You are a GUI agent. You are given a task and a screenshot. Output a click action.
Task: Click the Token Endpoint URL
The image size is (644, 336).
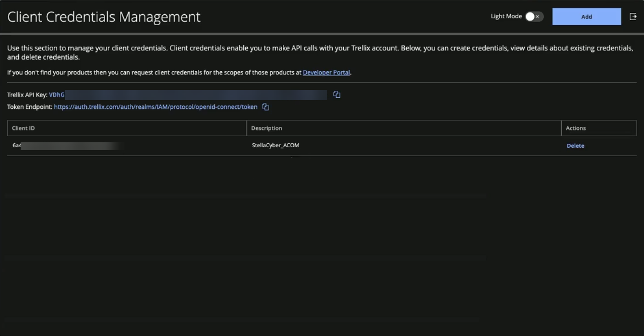pos(156,107)
